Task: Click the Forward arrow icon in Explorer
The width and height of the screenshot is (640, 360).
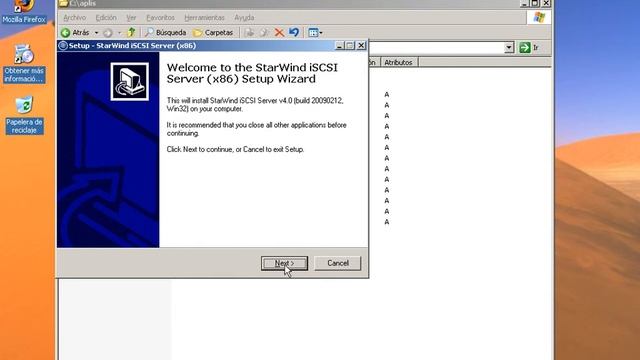Action: click(108, 33)
